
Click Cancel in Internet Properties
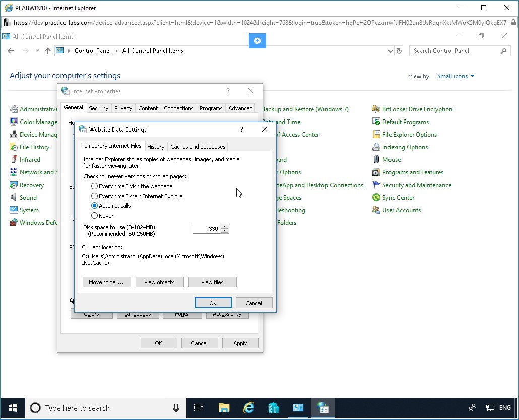(x=199, y=343)
